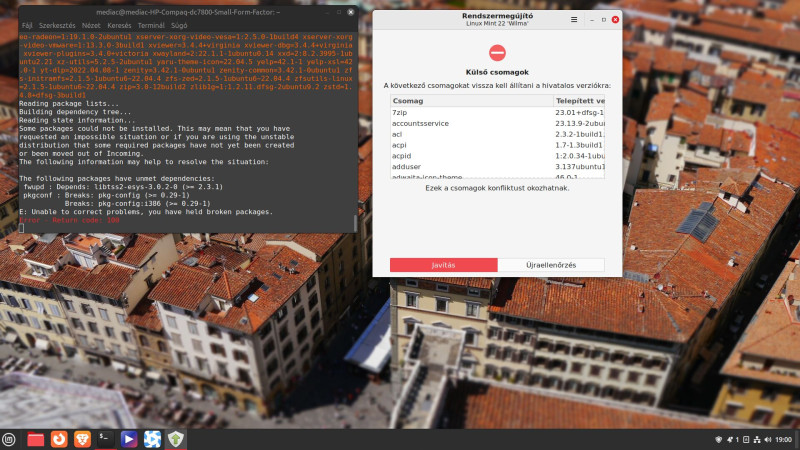Click the terminal's vertical scrollbar handle
The image size is (800, 450).
[x=355, y=222]
